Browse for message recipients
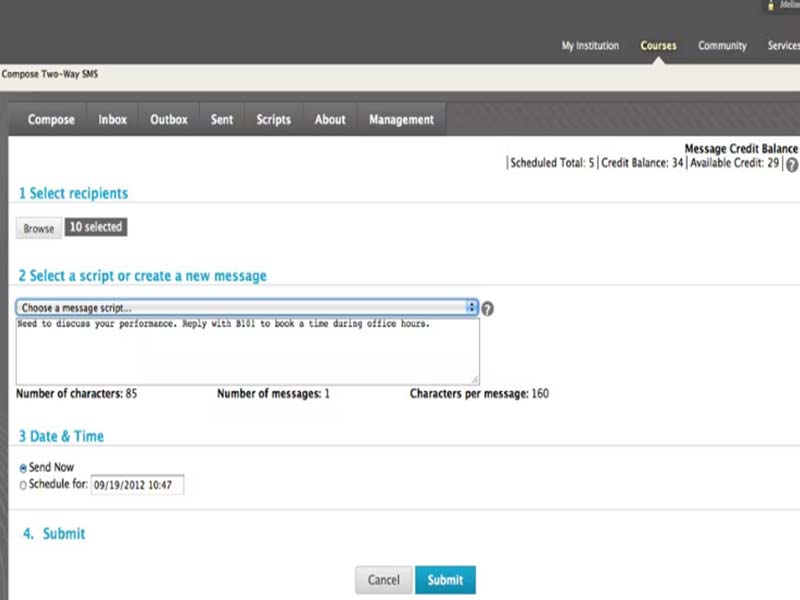Viewport: 800px width, 600px height. [x=37, y=228]
